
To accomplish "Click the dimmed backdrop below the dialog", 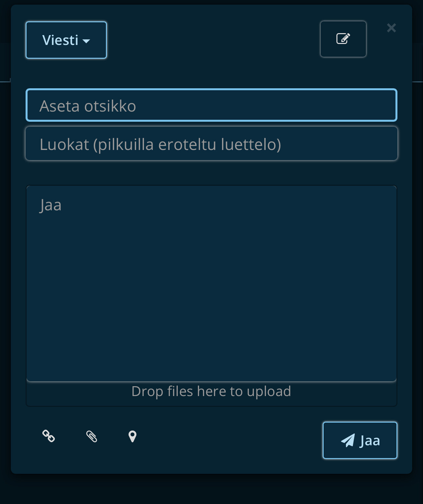I will [x=211, y=489].
